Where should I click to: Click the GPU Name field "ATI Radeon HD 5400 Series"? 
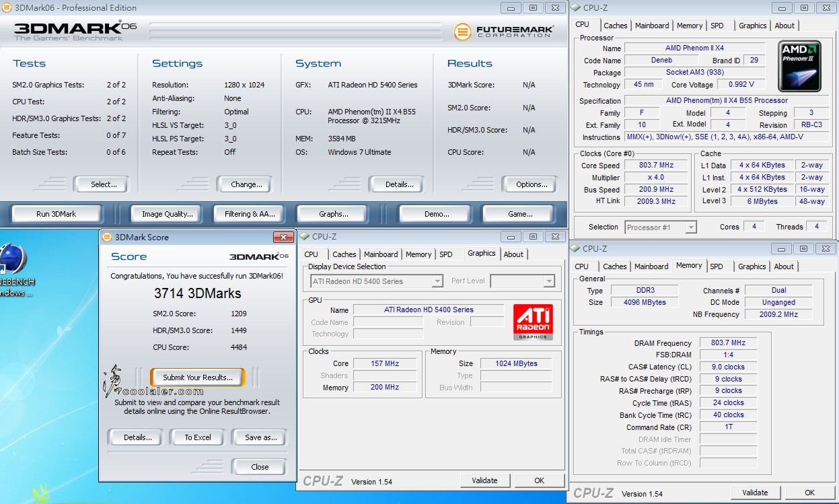tap(429, 310)
